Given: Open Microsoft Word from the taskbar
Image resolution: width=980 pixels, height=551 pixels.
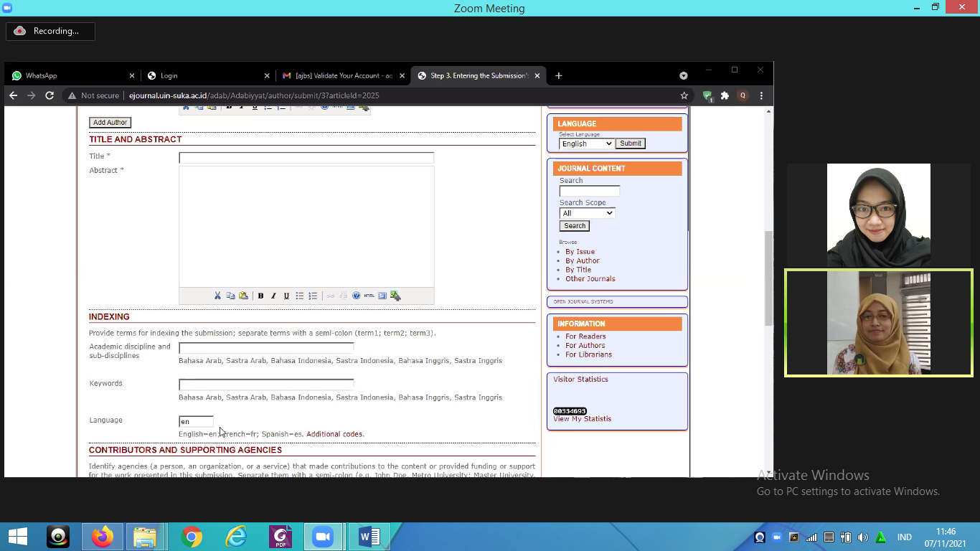Looking at the screenshot, I should (x=369, y=537).
